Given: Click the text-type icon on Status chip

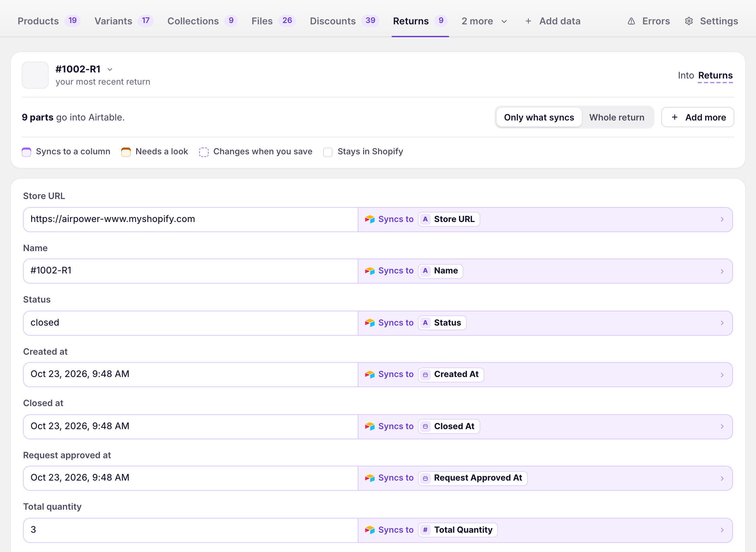Looking at the screenshot, I should (425, 323).
